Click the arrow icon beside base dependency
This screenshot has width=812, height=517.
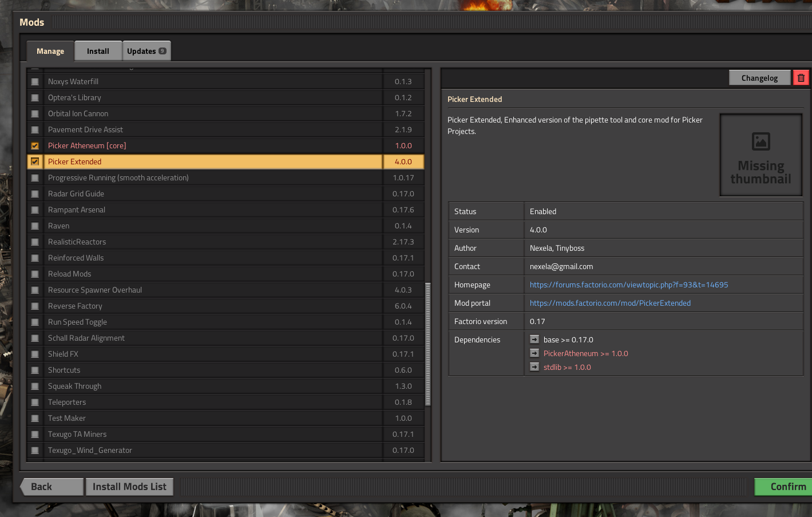(x=534, y=340)
